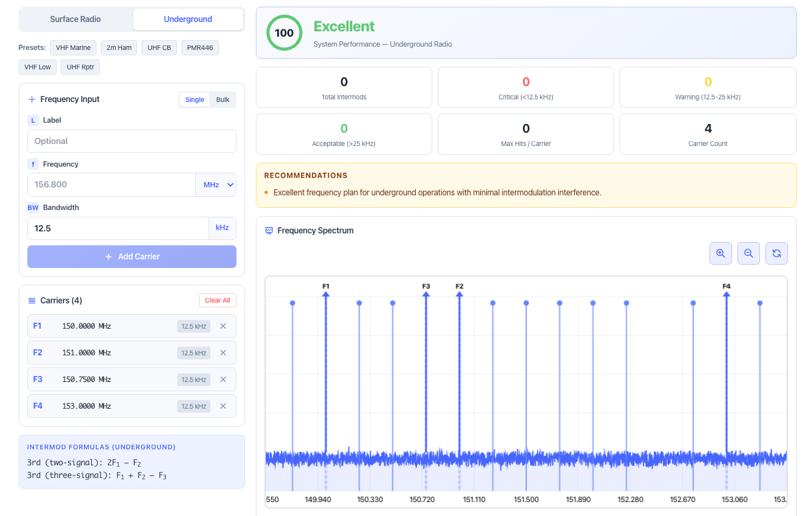
Task: Switch frequency input to Single mode
Action: pos(195,99)
